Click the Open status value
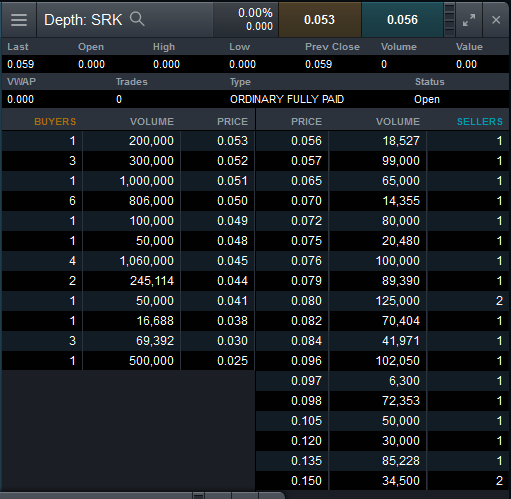 click(x=427, y=99)
